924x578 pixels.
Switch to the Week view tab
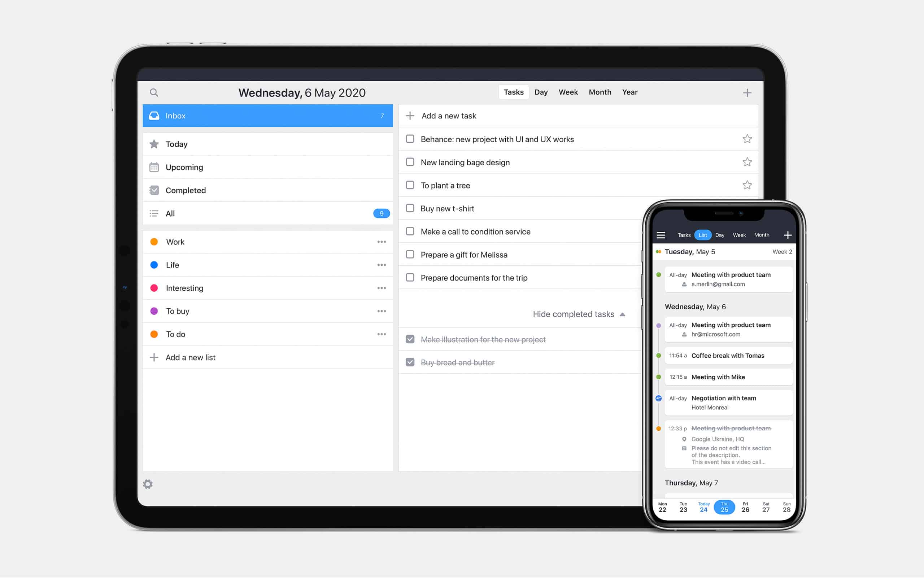[x=567, y=92]
